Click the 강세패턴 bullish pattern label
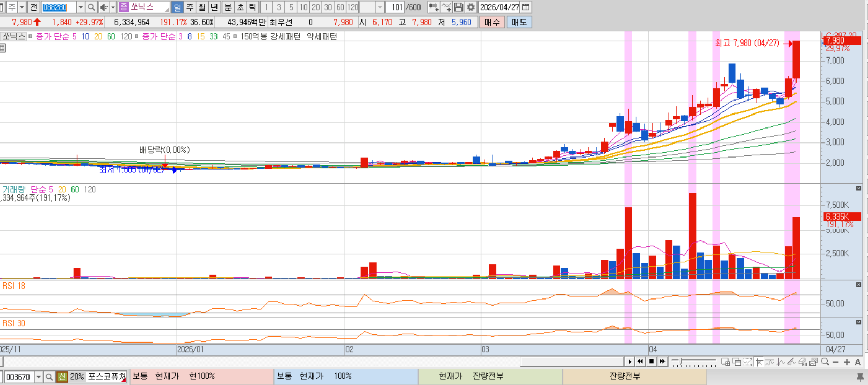Viewport: 868px width, 385px height. 285,36
